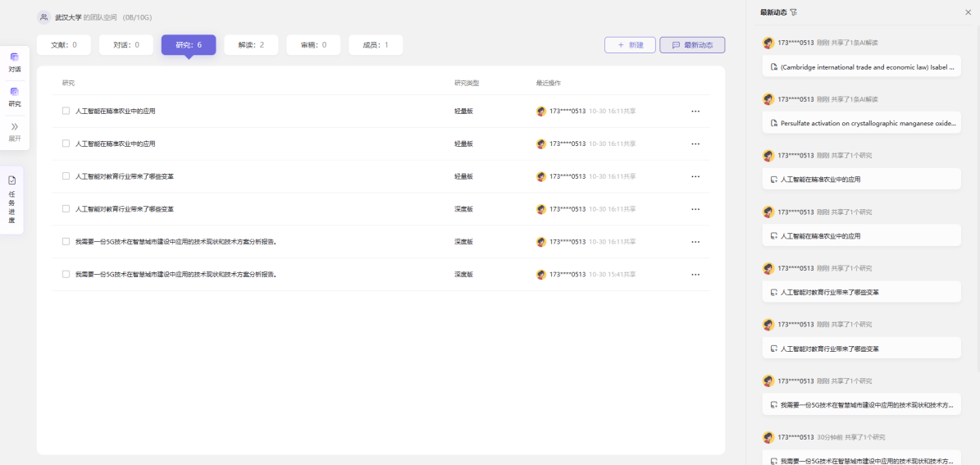Open the 对话 sidebar icon
This screenshot has width=980, height=465.
coord(15,62)
